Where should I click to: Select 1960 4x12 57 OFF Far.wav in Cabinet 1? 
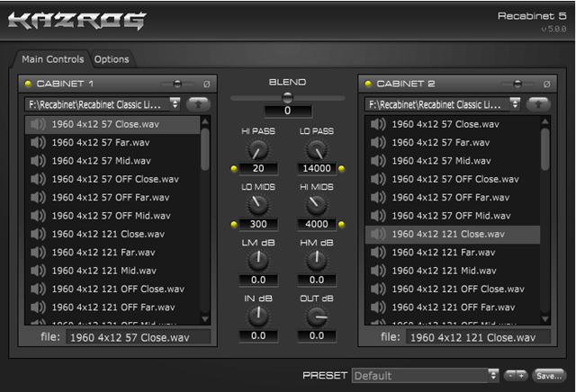(112, 198)
